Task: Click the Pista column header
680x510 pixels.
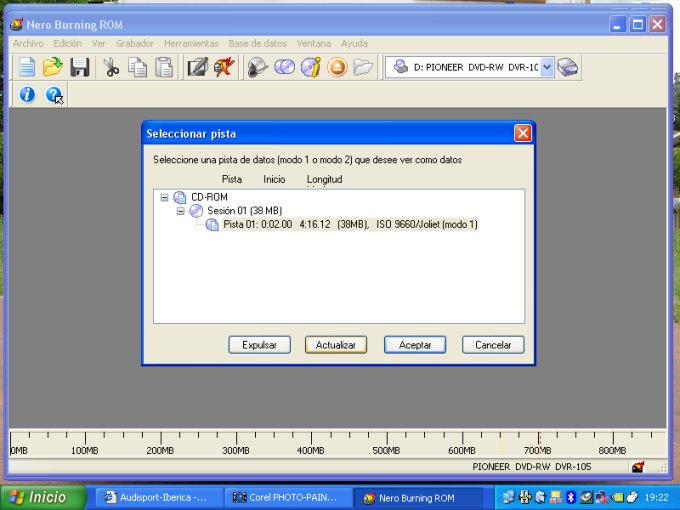Action: tap(232, 179)
